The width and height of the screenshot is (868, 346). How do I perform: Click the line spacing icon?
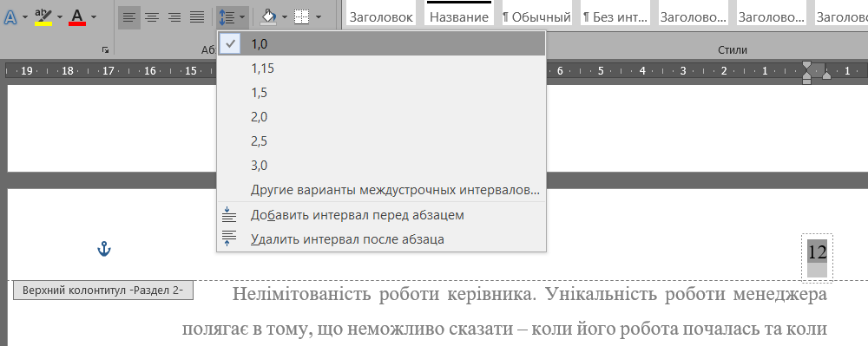tap(227, 17)
